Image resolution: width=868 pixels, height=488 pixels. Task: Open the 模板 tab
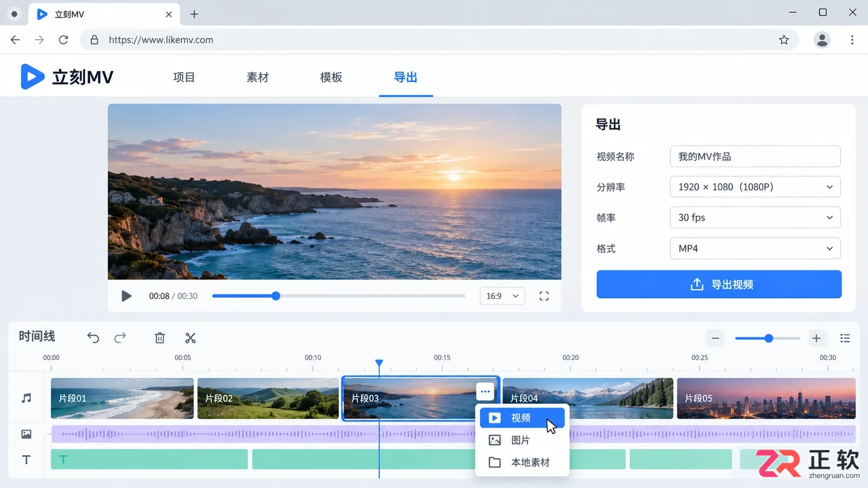pyautogui.click(x=331, y=77)
